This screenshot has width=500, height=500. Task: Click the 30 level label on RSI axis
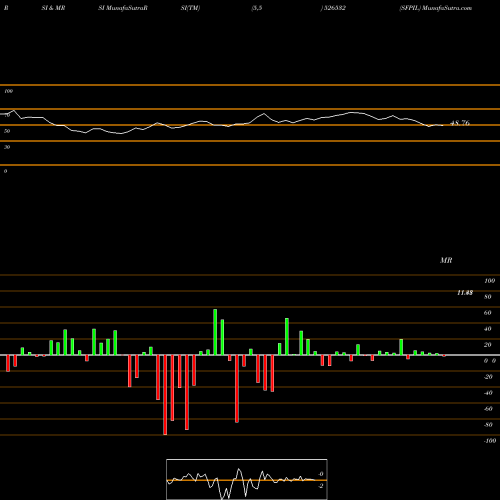[x=7, y=147]
